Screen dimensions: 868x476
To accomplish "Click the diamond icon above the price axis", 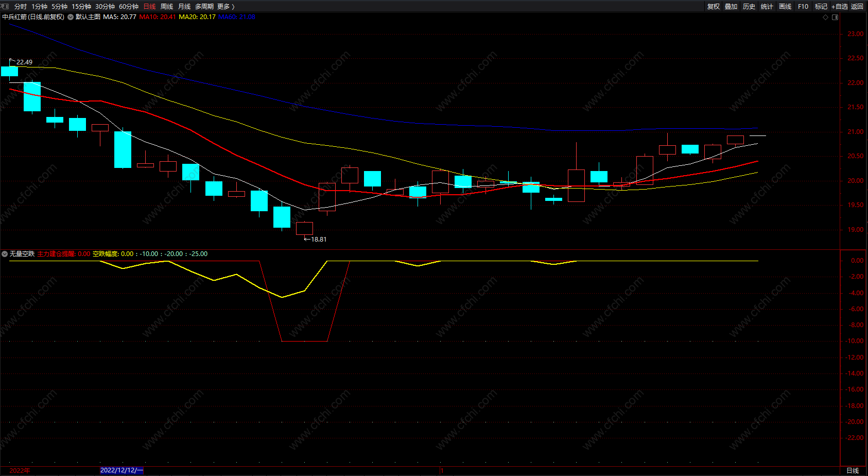I will [x=826, y=17].
